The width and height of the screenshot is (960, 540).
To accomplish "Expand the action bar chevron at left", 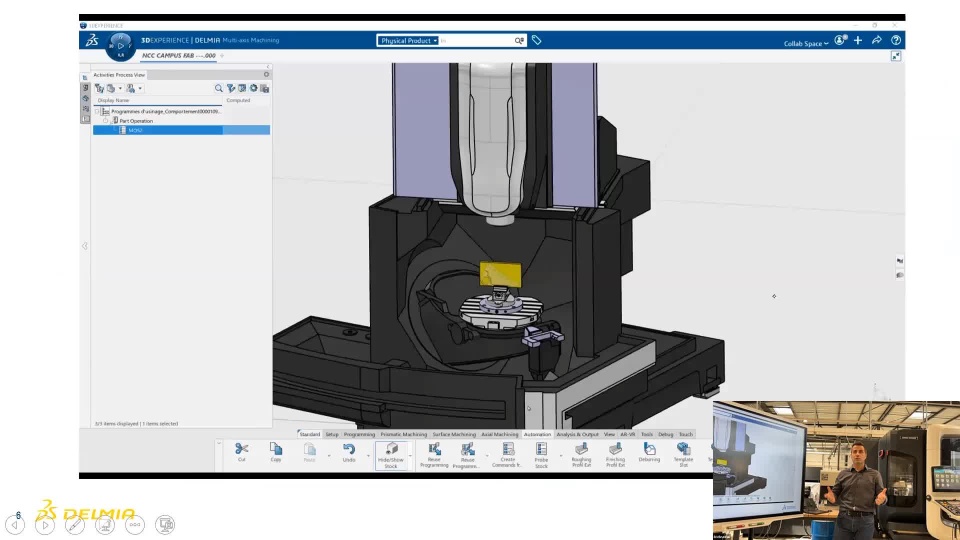I will point(219,443).
